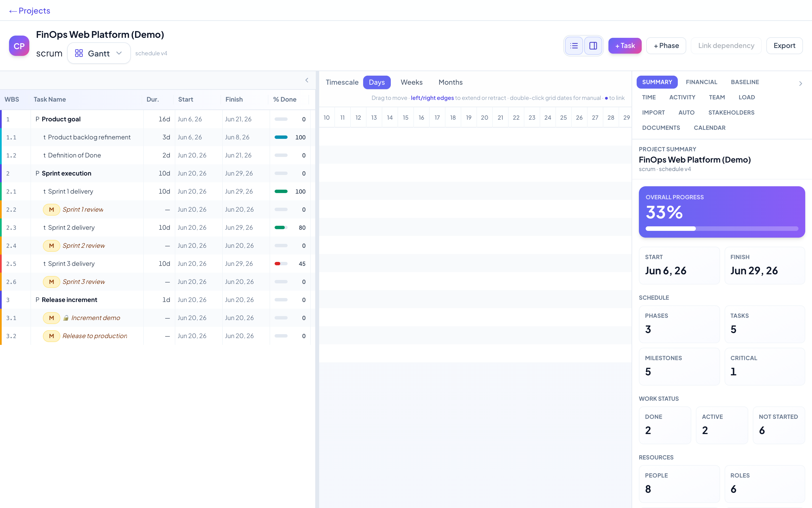The image size is (812, 508).
Task: Switch to list view icon
Action: (x=574, y=46)
